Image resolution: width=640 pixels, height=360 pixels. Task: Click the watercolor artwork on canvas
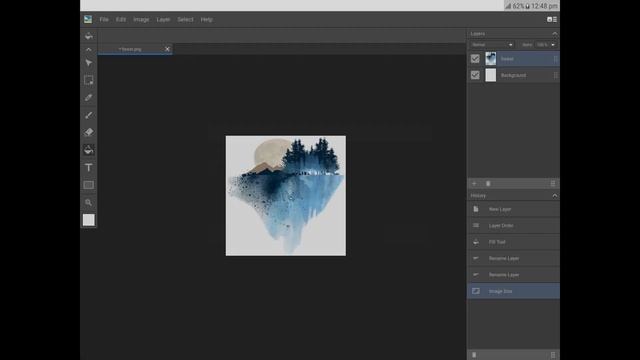point(286,196)
